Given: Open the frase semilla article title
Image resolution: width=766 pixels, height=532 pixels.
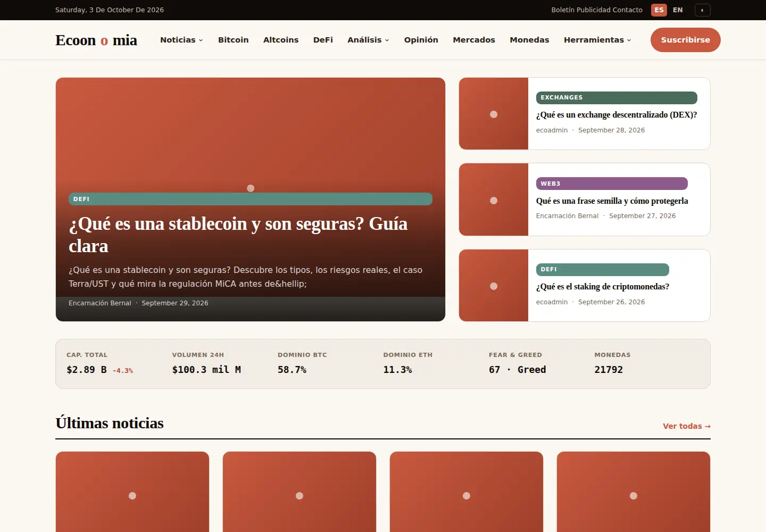Looking at the screenshot, I should coord(612,201).
